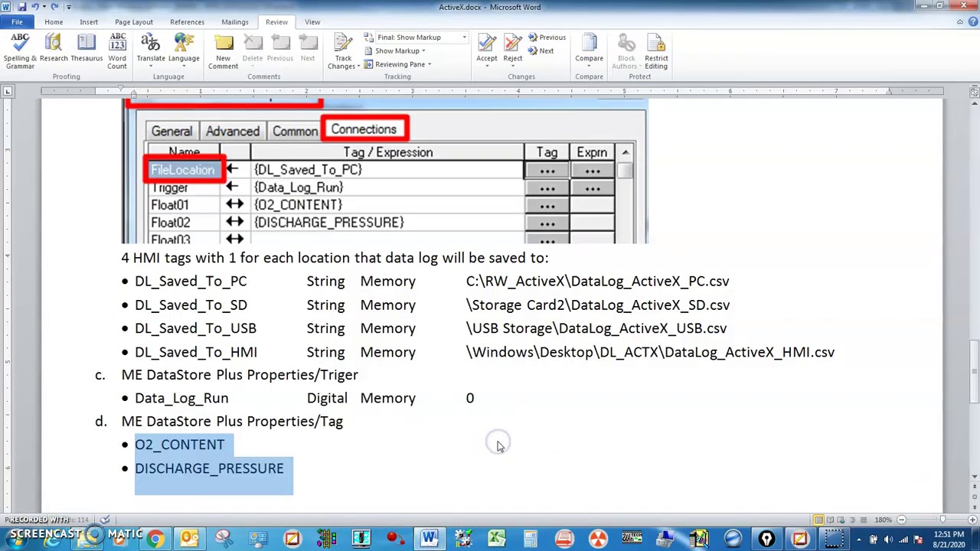Click DataLog_ActiveX_HMI.csv path text
980x551 pixels.
coord(750,352)
